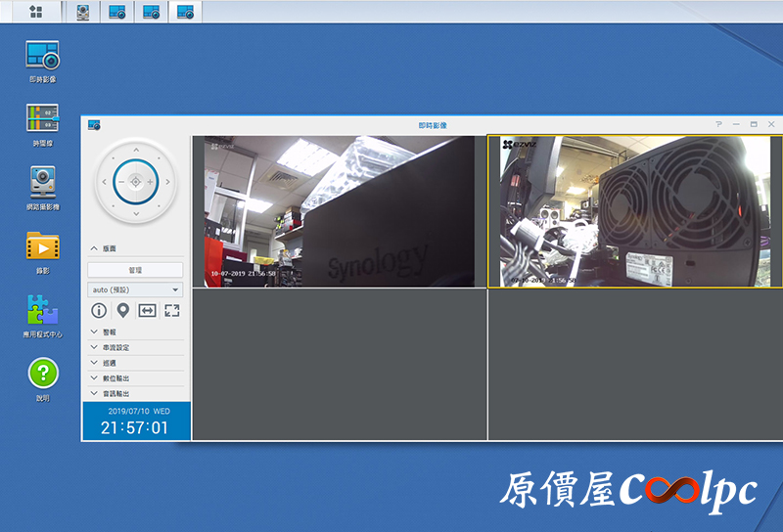
Task: Open 說明 Help desktop icon
Action: click(x=43, y=379)
